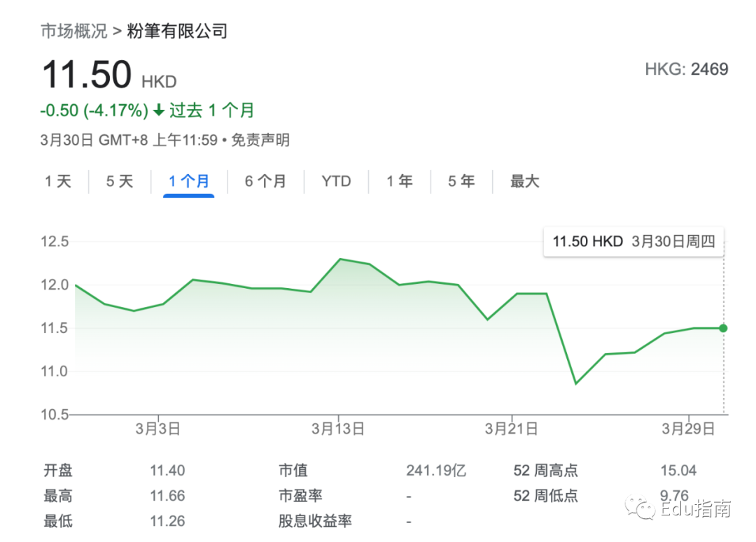Click the 52 周低点 label
Viewport: 756px width, 542px height.
545,496
